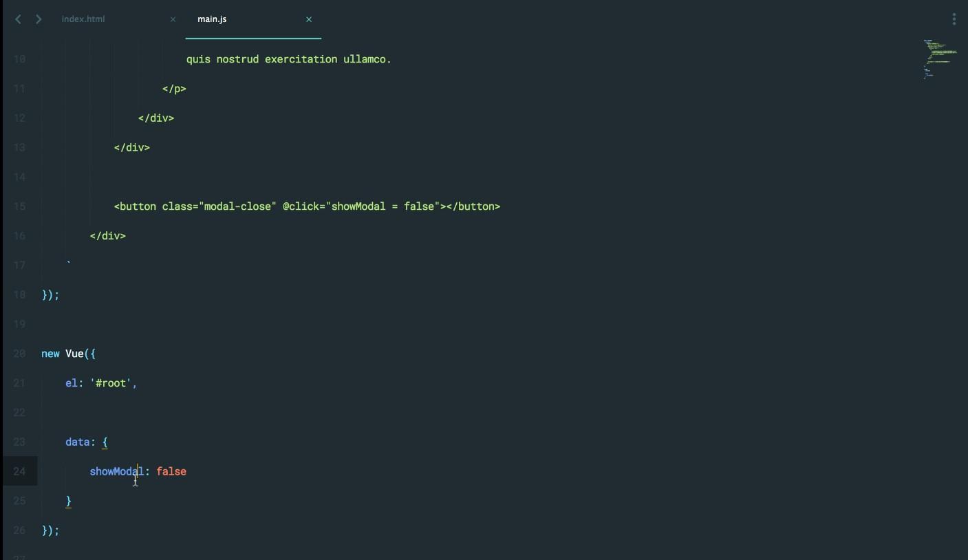The width and height of the screenshot is (968, 560).
Task: Close the index.html tab
Action: pos(173,19)
